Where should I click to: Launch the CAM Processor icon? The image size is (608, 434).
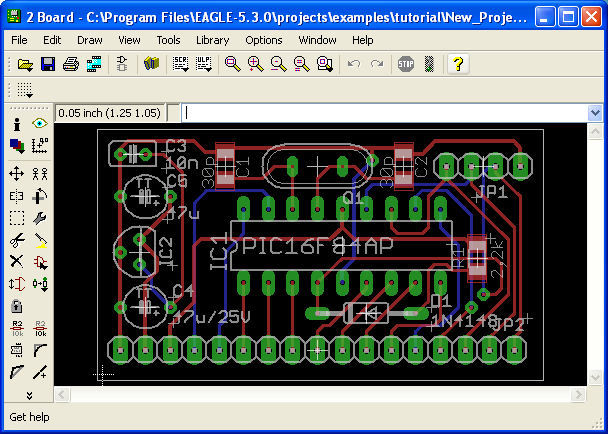[94, 64]
